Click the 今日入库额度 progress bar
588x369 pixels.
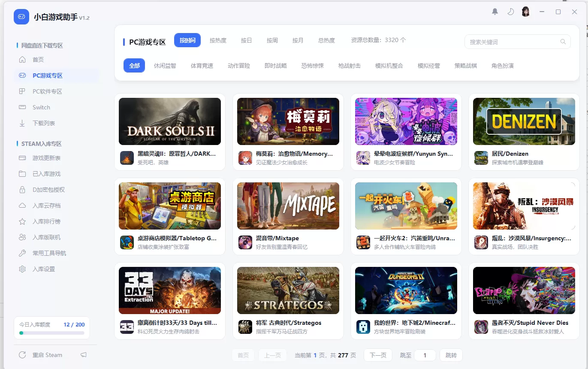[x=51, y=333]
